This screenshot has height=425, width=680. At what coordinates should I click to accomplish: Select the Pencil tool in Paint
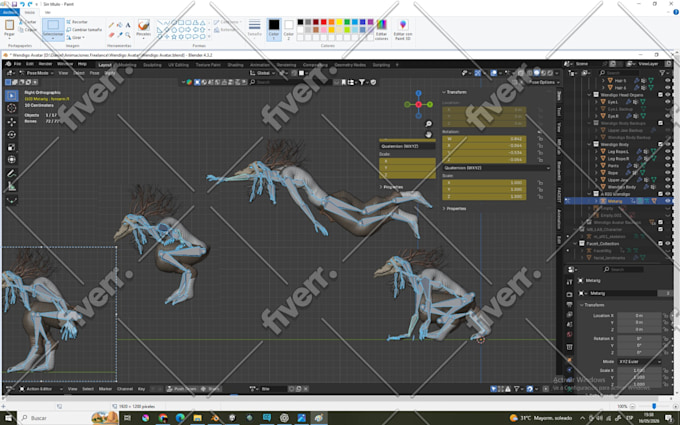coord(111,25)
